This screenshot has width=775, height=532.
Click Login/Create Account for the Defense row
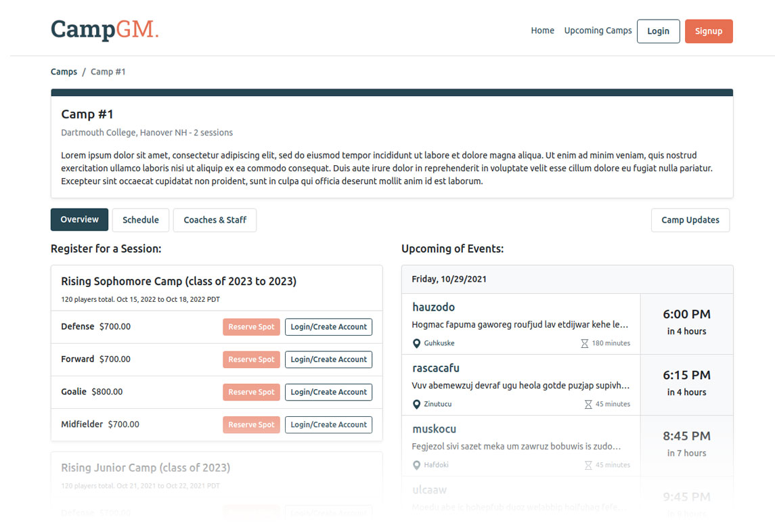328,327
